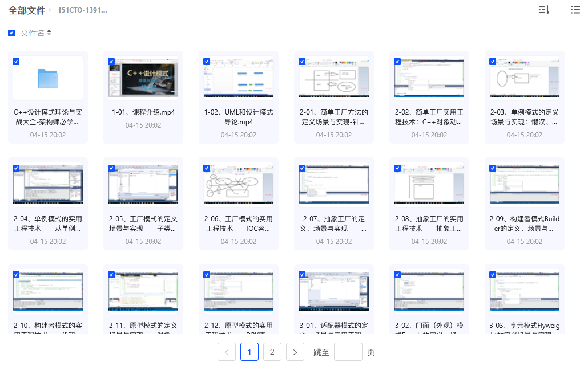Select page 2 in the pagination
The image size is (588, 370).
(x=272, y=352)
